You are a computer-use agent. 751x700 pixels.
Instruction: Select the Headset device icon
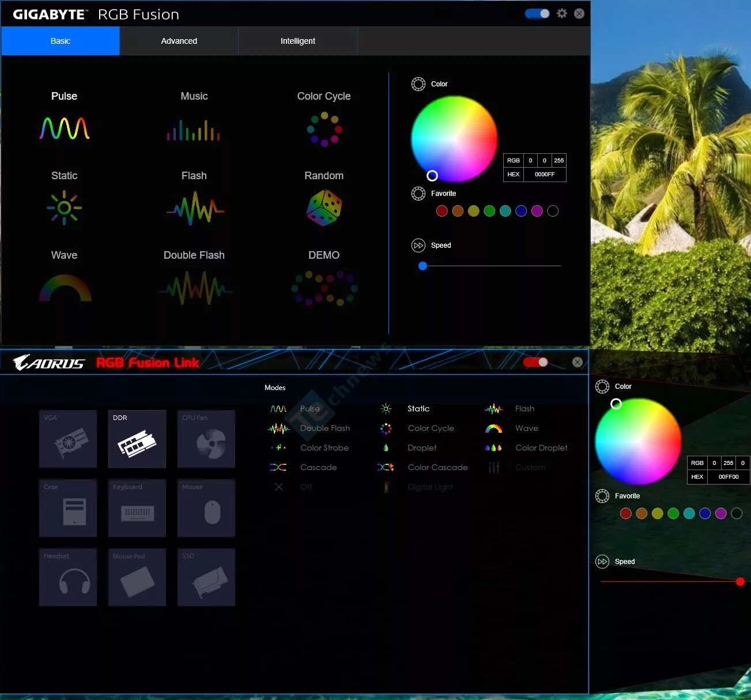[x=67, y=577]
